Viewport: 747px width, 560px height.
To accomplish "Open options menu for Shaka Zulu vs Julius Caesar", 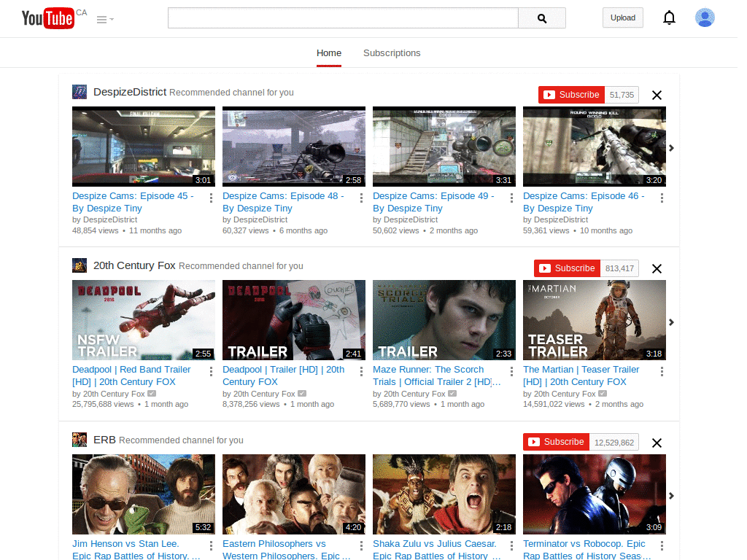I will [511, 545].
